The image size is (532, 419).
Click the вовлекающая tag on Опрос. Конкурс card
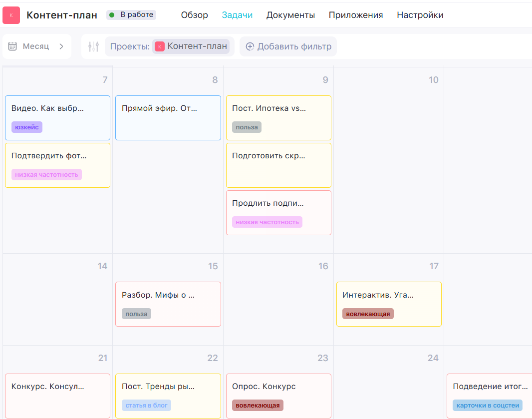[x=258, y=406]
